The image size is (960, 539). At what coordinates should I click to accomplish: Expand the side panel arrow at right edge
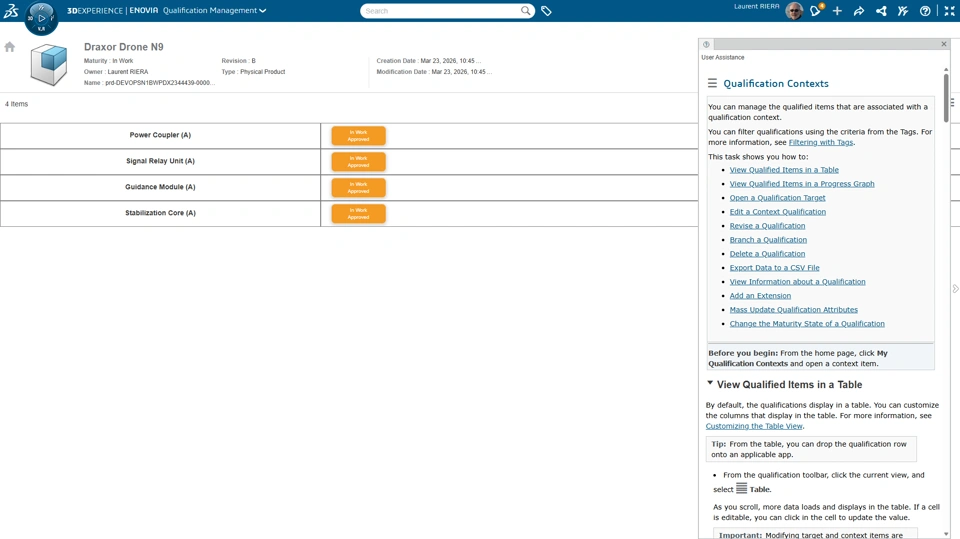(x=955, y=288)
